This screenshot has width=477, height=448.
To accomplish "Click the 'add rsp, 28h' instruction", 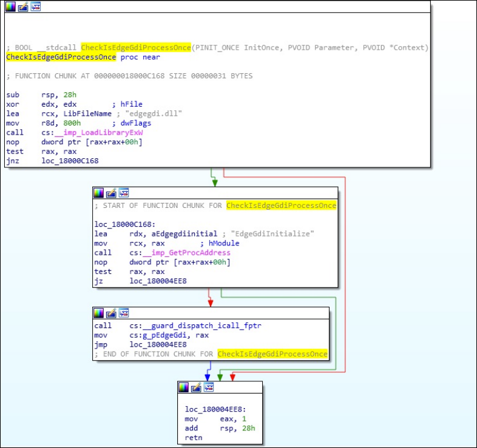I will pos(220,428).
